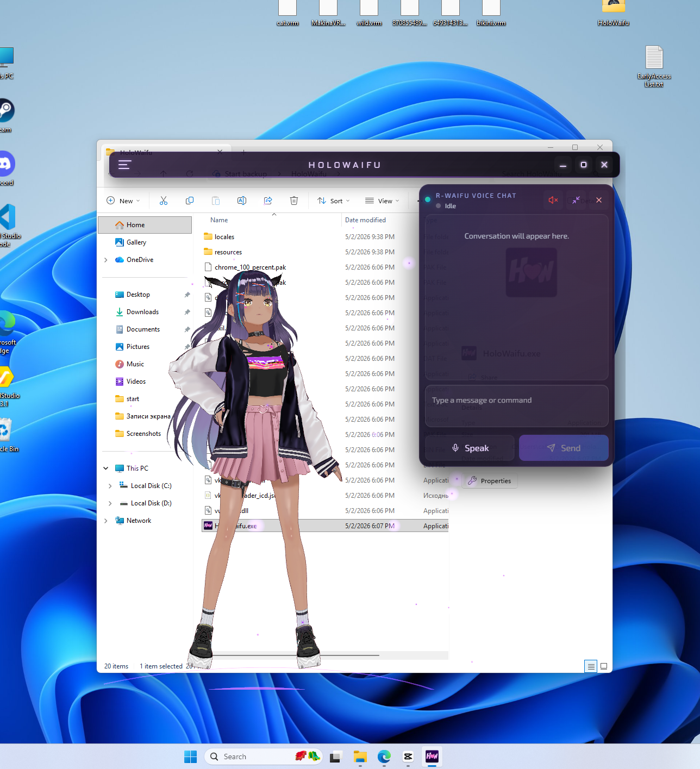The width and height of the screenshot is (700, 769).
Task: Mute voice chat with the speaker icon
Action: pos(553,200)
